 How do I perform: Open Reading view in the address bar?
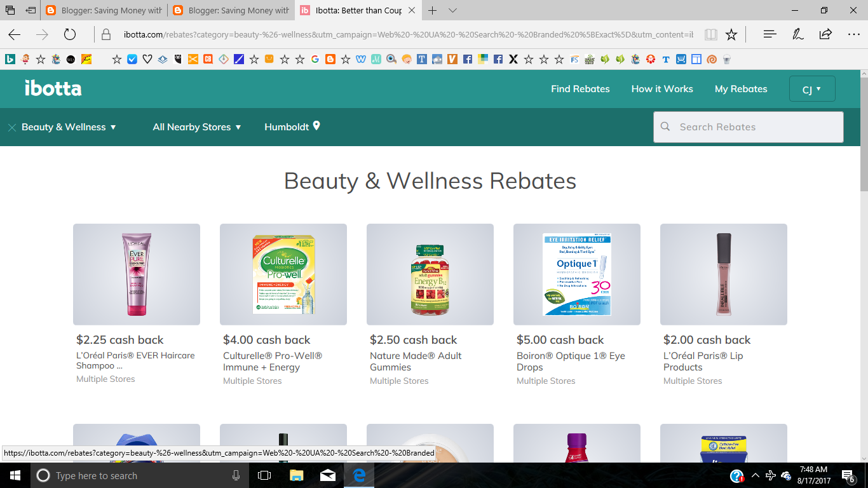point(710,34)
